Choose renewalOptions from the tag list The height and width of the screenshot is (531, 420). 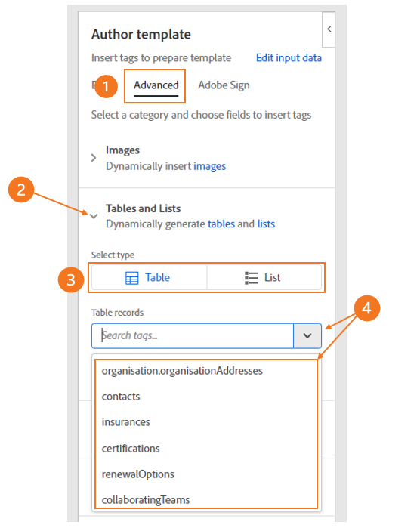tap(206, 474)
